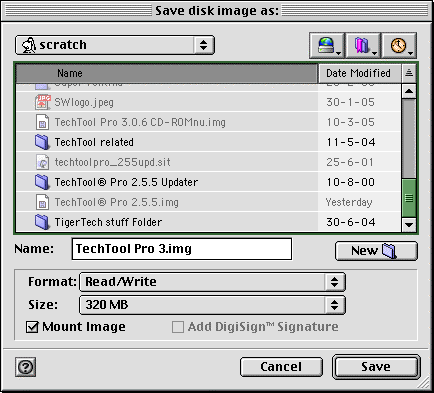
Task: Click the New folder button
Action: [x=376, y=251]
